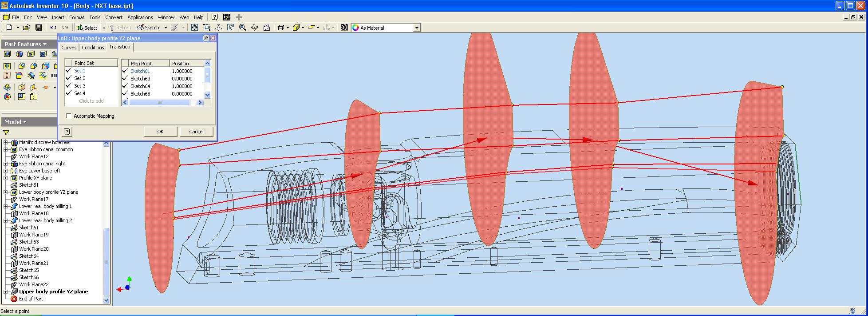Select the Zoom magnifier tool
This screenshot has width=868, height=316.
242,28
